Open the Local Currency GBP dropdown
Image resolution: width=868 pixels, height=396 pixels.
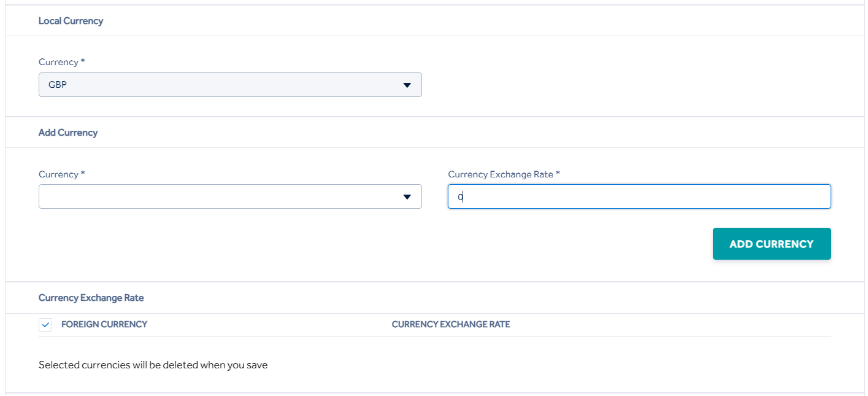[x=230, y=85]
